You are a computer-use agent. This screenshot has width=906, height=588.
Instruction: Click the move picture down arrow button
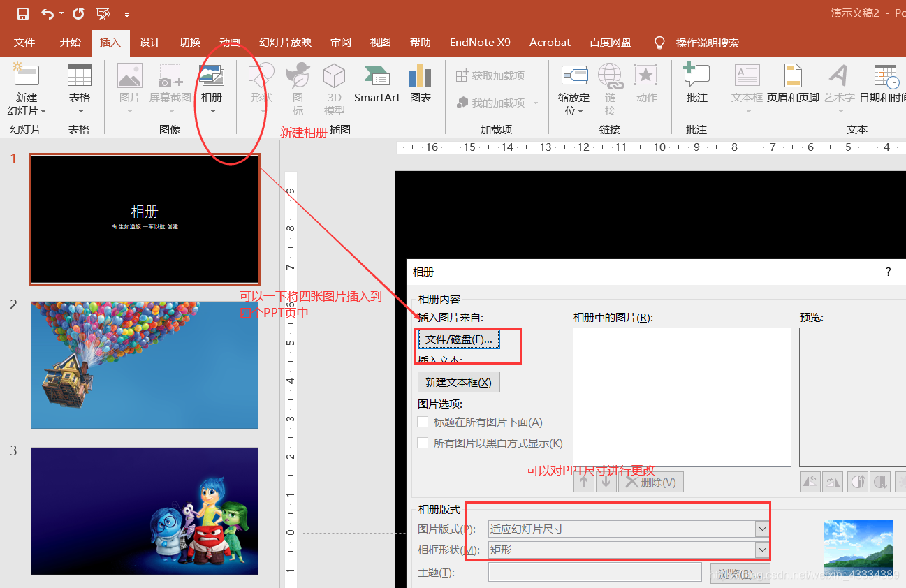[x=606, y=482]
